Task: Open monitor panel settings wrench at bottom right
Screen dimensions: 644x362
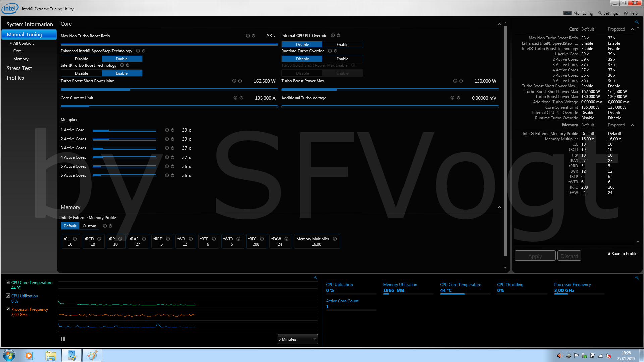Action: point(637,278)
